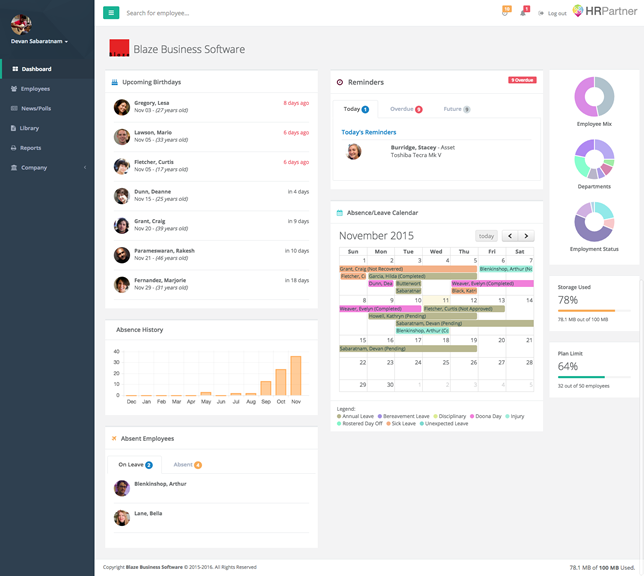Go to next calendar month
Screen dimensions: 644x576
point(526,236)
